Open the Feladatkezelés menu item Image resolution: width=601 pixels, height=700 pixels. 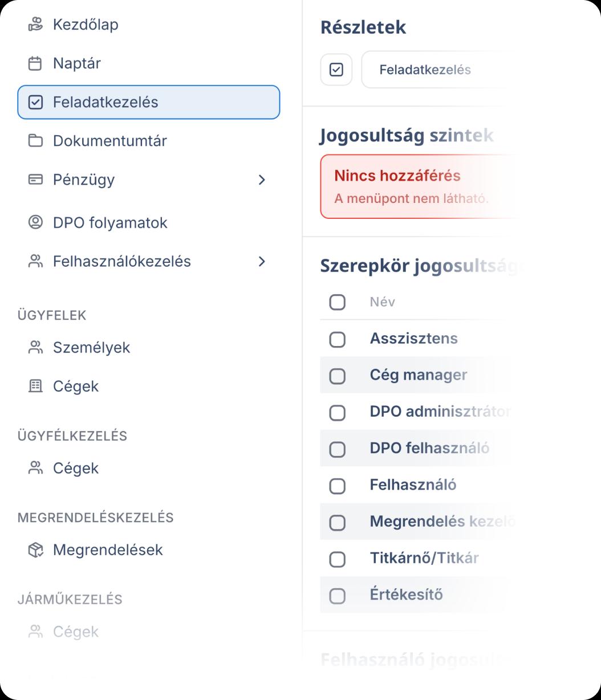(x=148, y=102)
